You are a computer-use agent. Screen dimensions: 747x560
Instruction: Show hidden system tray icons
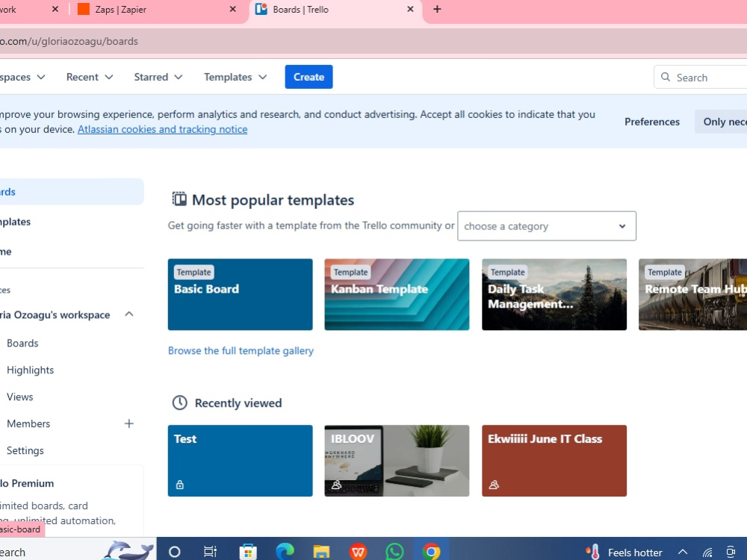click(x=683, y=553)
